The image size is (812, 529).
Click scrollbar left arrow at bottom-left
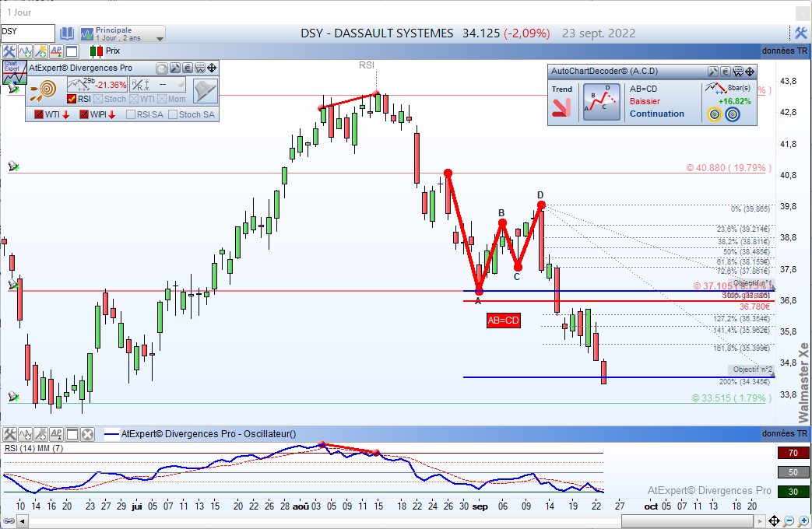(23, 521)
